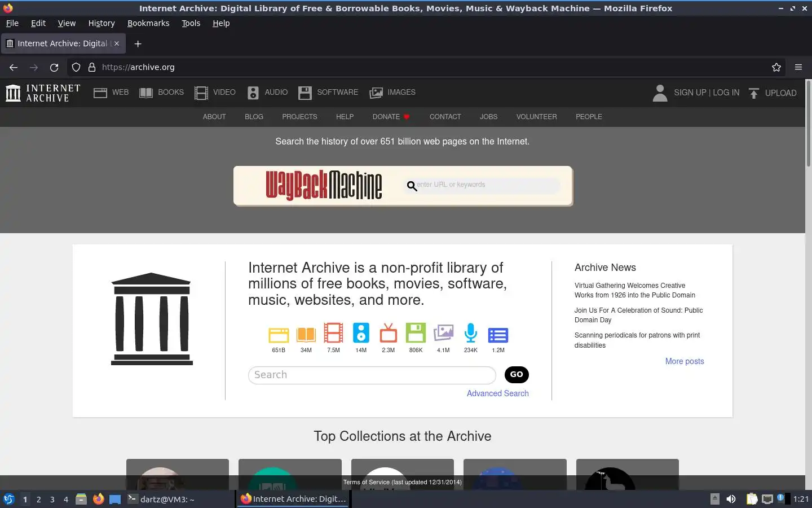Click the site security padlock icon
This screenshot has height=508, width=812.
92,67
